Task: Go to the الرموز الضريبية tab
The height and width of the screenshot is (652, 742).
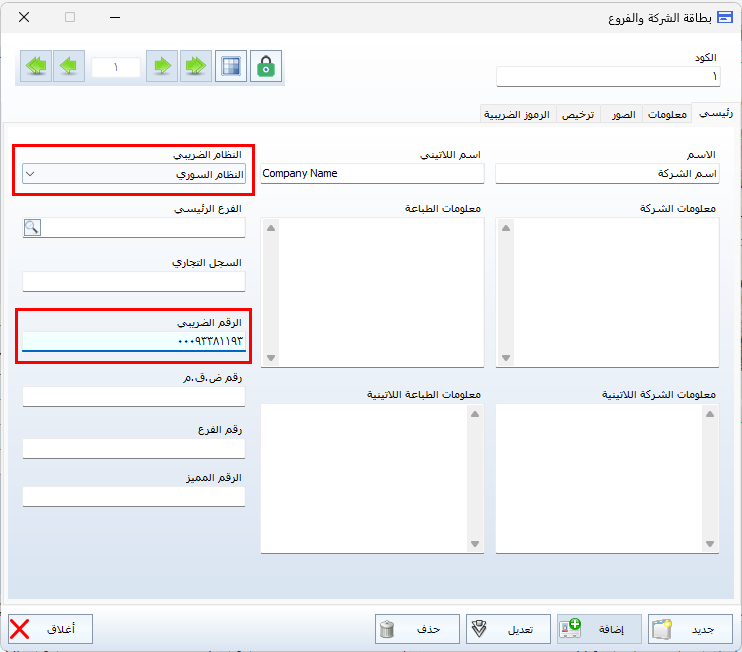Action: (x=518, y=115)
